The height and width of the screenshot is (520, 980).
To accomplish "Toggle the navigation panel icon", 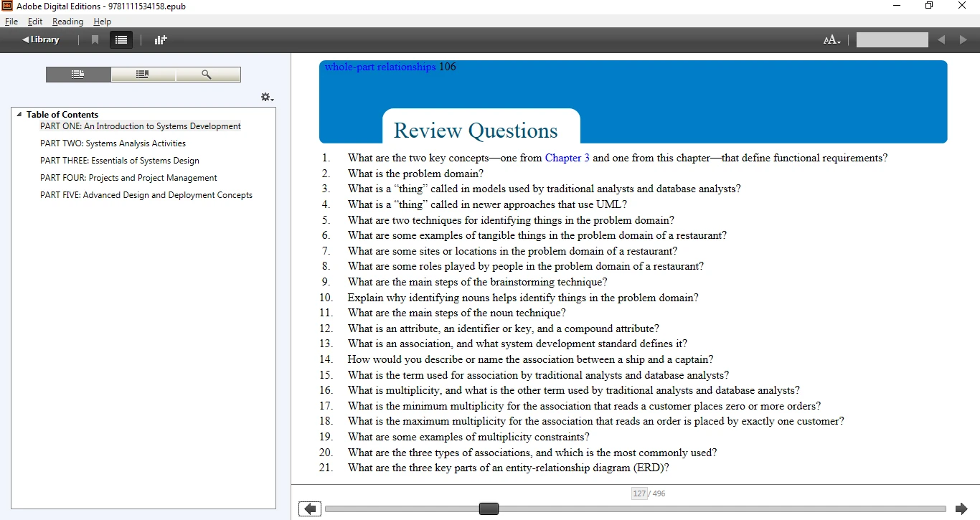I will pos(121,40).
